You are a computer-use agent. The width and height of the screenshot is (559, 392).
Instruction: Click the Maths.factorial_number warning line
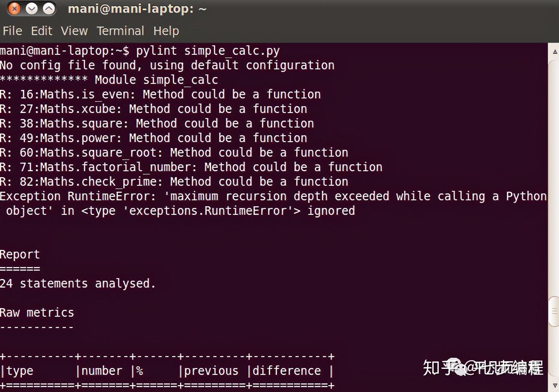pyautogui.click(x=191, y=167)
